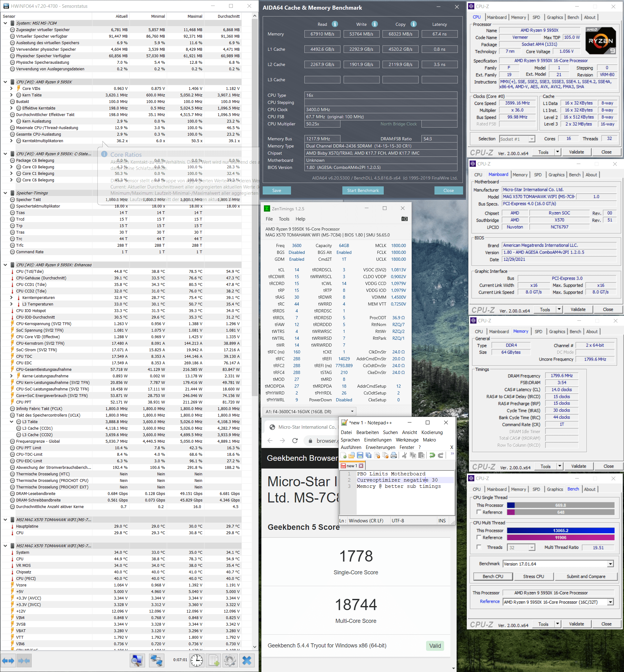Click Notepad++ close all documents icon

[x=386, y=455]
